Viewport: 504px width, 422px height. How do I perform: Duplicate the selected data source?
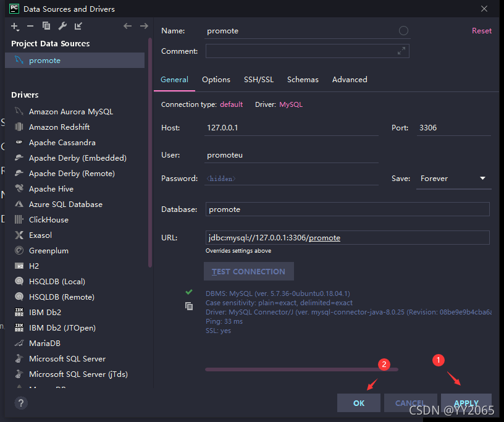[46, 26]
